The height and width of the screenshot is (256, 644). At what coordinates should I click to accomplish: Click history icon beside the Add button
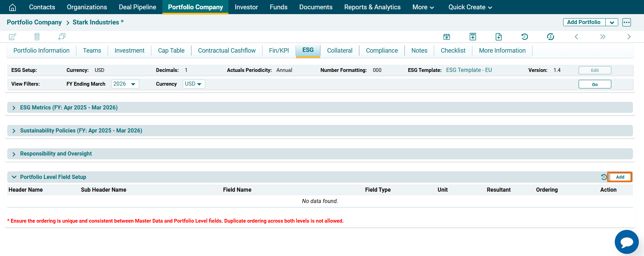[604, 177]
